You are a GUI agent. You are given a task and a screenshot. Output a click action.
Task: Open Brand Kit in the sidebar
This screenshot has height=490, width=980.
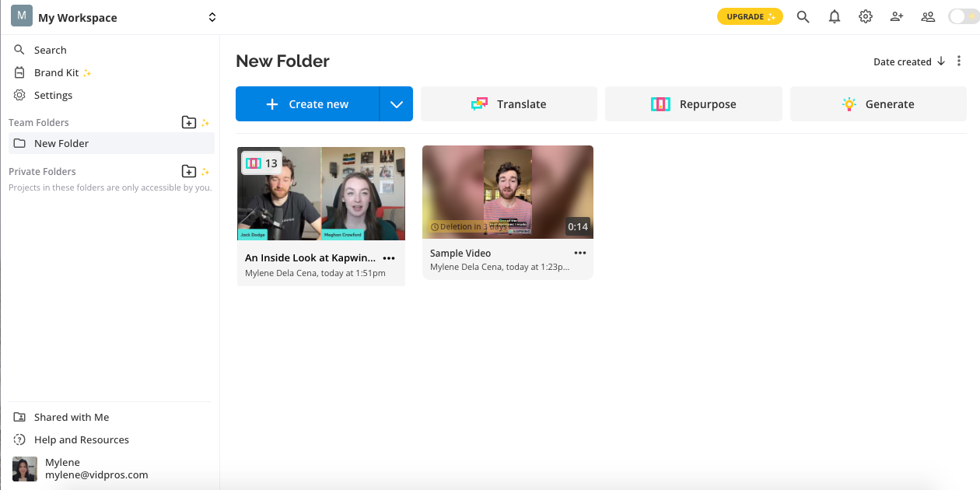point(111,72)
